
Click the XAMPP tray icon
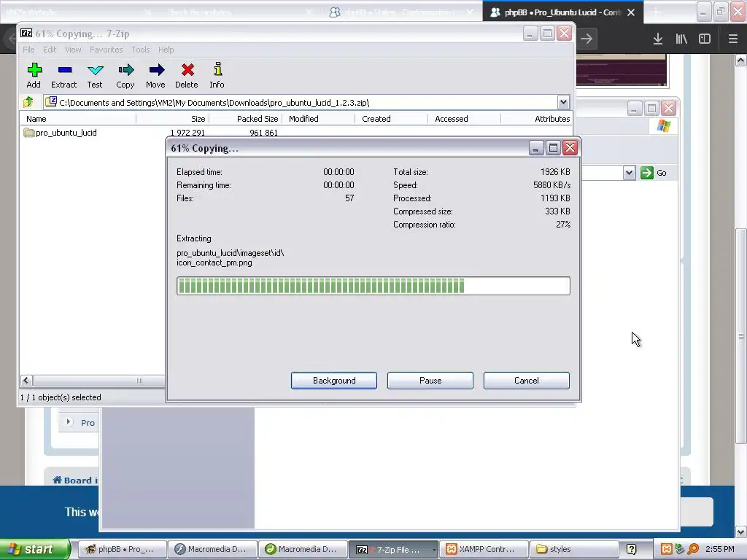pos(667,549)
